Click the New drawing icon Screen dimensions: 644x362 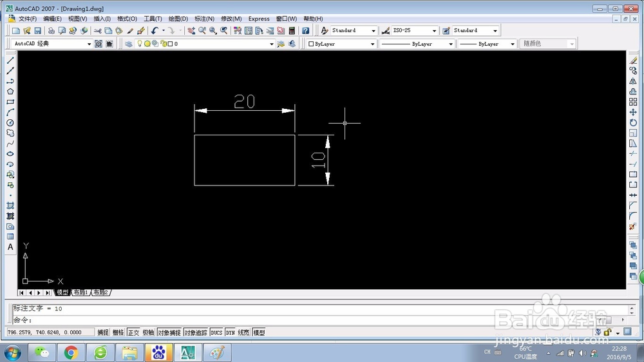coord(16,30)
